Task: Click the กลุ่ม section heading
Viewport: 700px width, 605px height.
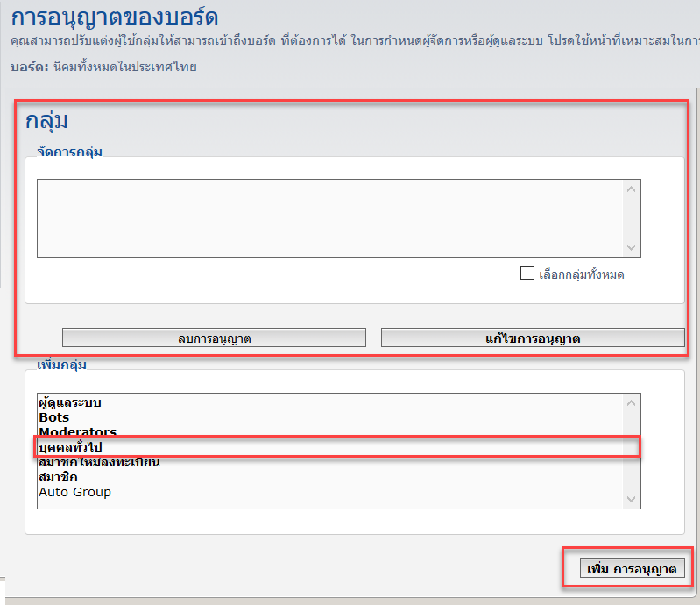Action: point(46,120)
